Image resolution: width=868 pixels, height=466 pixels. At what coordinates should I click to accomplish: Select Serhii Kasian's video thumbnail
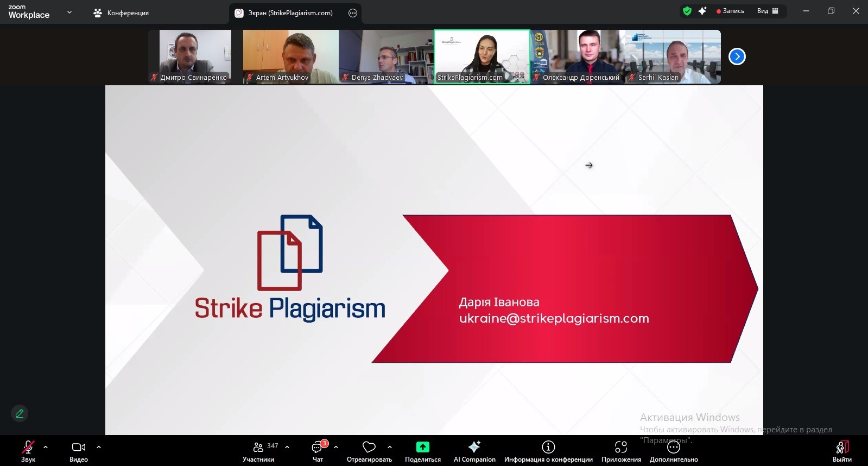point(673,56)
